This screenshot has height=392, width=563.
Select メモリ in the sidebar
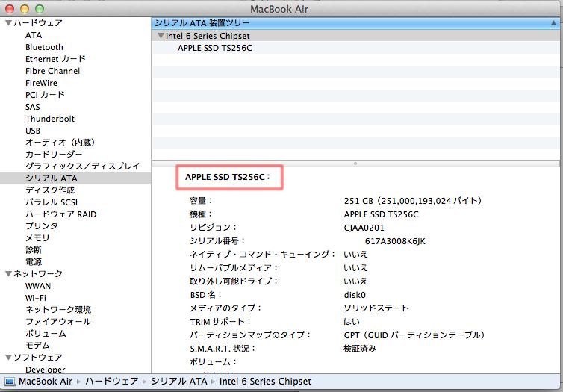click(37, 238)
